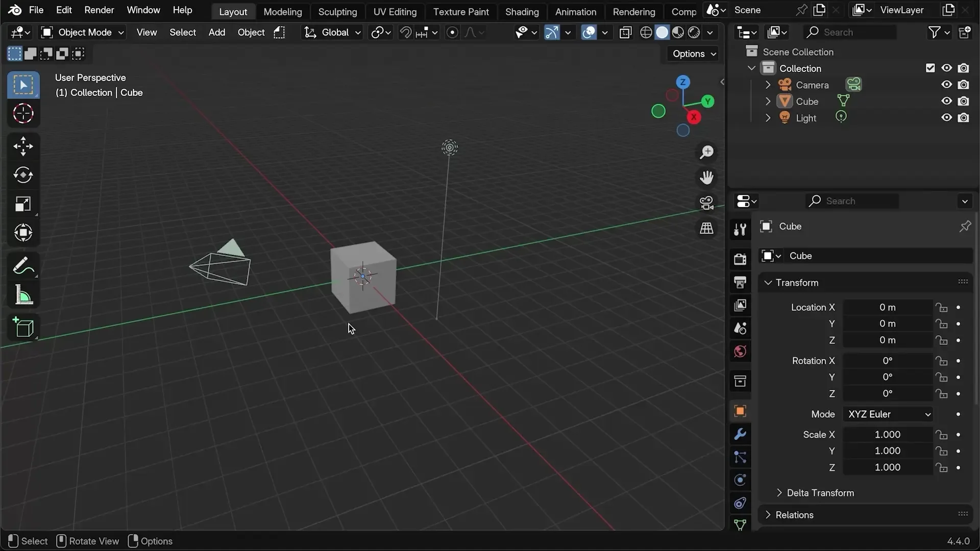Open the XYZ Euler rotation mode dropdown
This screenshot has height=551, width=980.
click(888, 414)
